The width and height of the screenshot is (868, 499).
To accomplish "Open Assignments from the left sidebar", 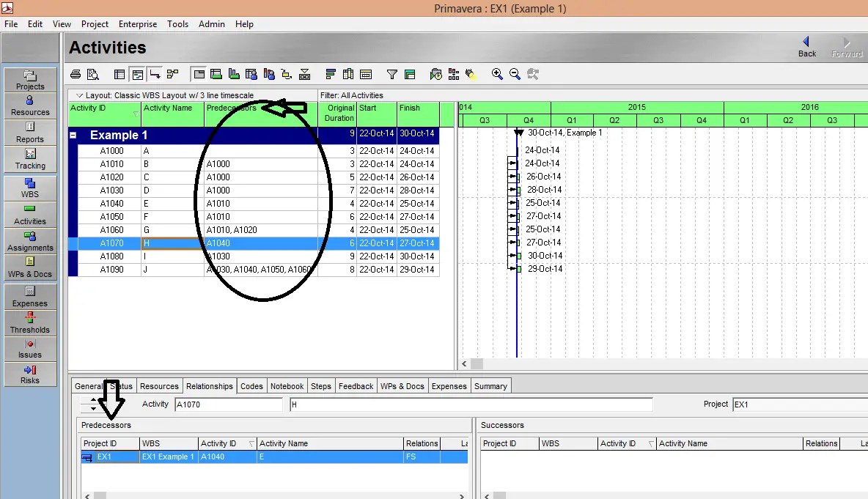I will 31,241.
